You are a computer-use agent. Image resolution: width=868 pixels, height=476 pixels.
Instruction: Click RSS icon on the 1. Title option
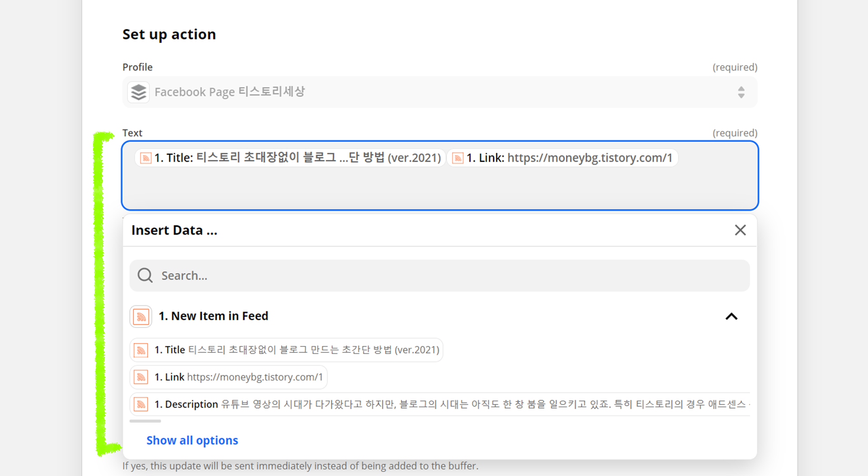click(141, 350)
